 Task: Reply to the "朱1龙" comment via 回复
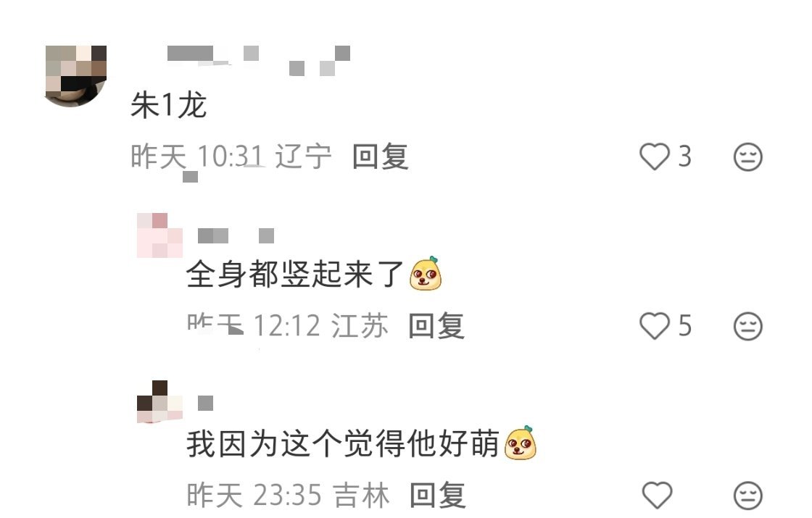(x=380, y=156)
